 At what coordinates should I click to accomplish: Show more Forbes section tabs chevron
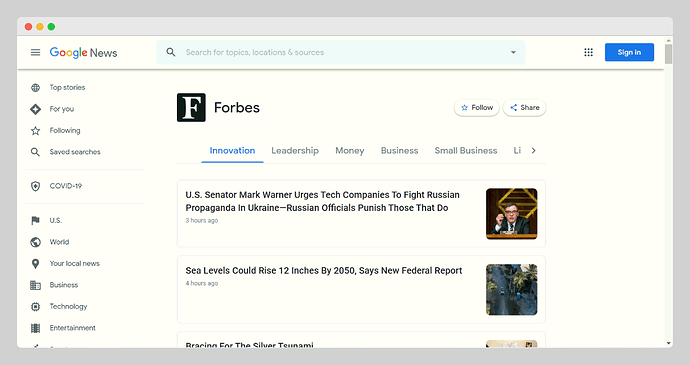[533, 151]
